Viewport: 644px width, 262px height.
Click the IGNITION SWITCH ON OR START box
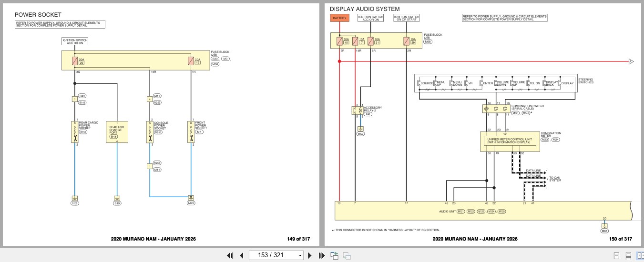(x=406, y=18)
